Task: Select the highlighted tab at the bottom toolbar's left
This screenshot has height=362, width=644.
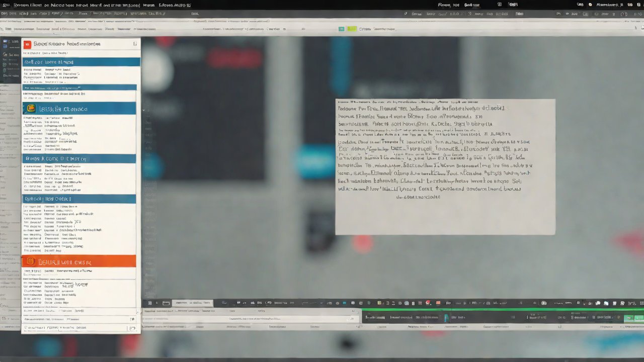Action: [192, 303]
